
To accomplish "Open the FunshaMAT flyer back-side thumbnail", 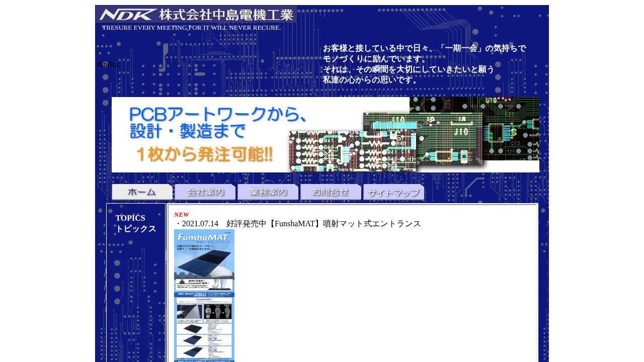I will (x=204, y=329).
